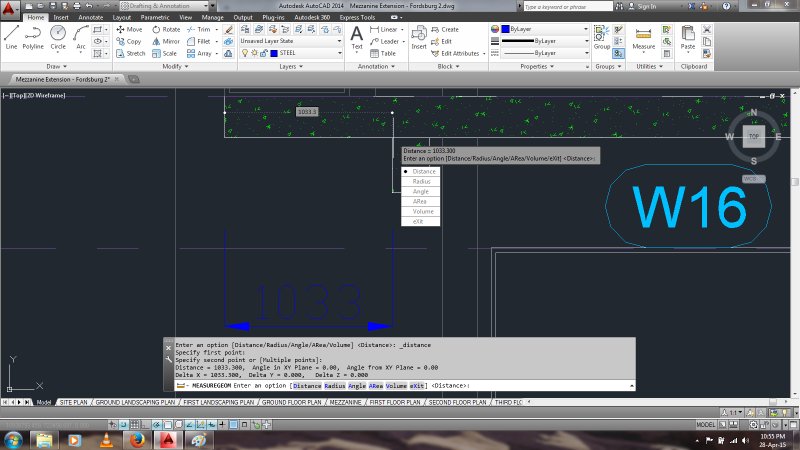Select the ARea option in measure list
The height and width of the screenshot is (450, 800).
point(421,202)
